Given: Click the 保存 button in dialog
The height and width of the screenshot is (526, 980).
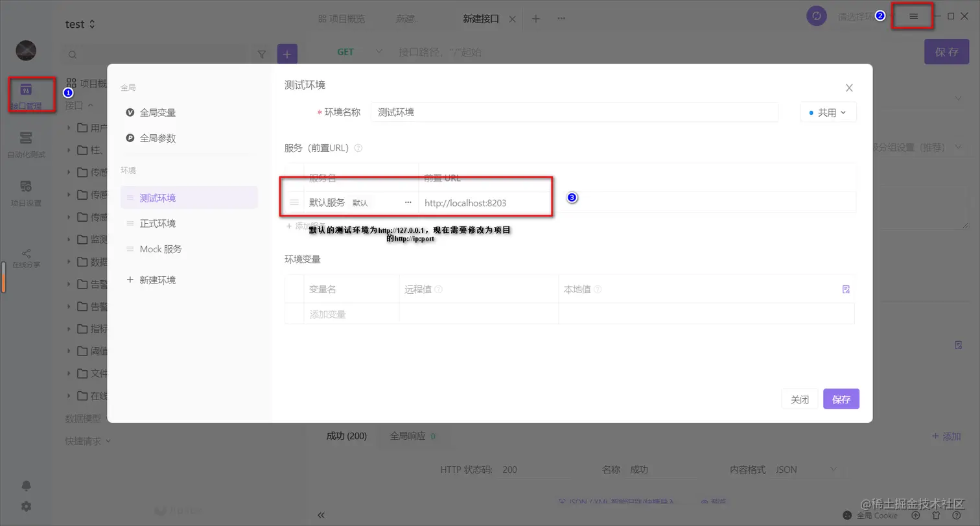Looking at the screenshot, I should (x=841, y=400).
